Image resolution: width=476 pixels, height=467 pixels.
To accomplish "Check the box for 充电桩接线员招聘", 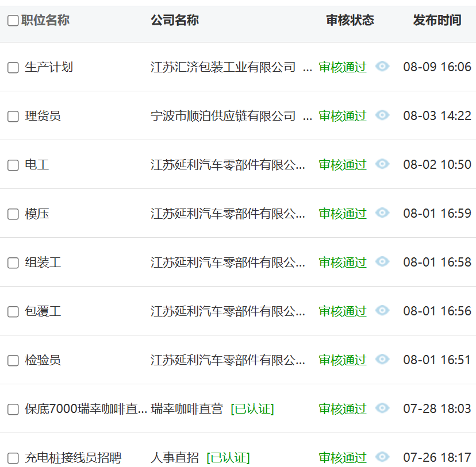I will (x=13, y=458).
